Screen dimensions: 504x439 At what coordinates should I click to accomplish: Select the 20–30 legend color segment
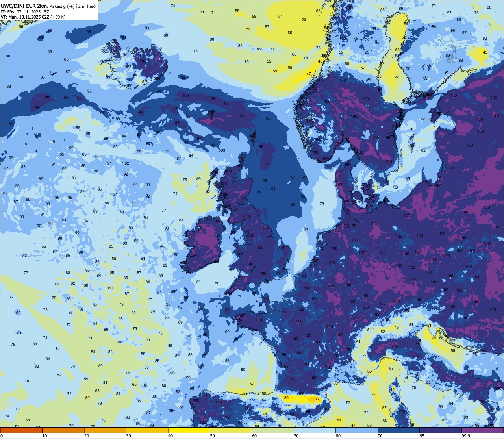coord(105,430)
